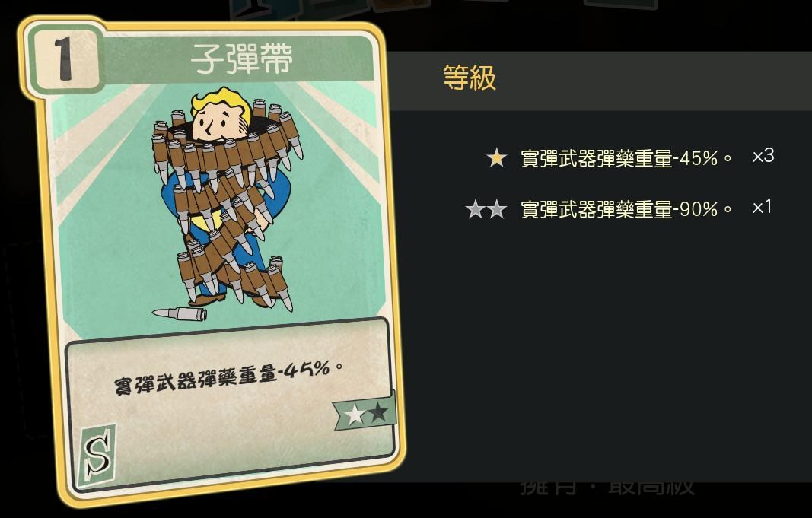Click the card cost number 1 badge
This screenshot has height=518, width=812.
(63, 60)
